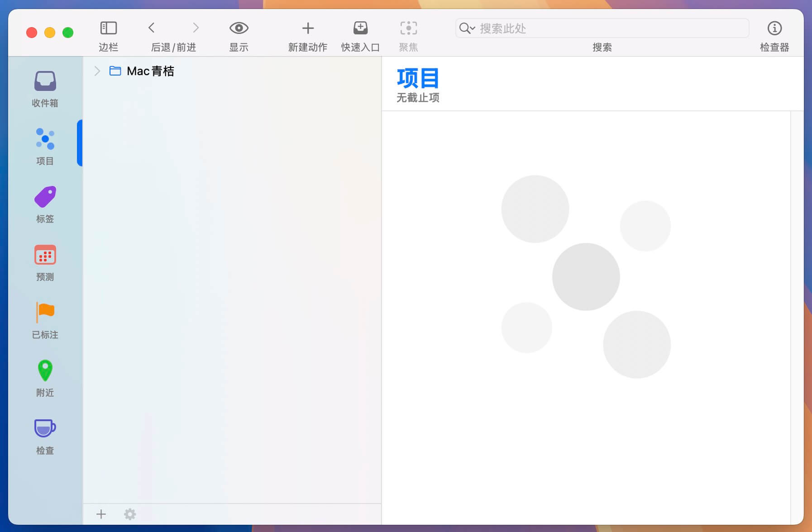This screenshot has width=812, height=532.
Task: Keep the 项目 perspective selected
Action: point(45,146)
